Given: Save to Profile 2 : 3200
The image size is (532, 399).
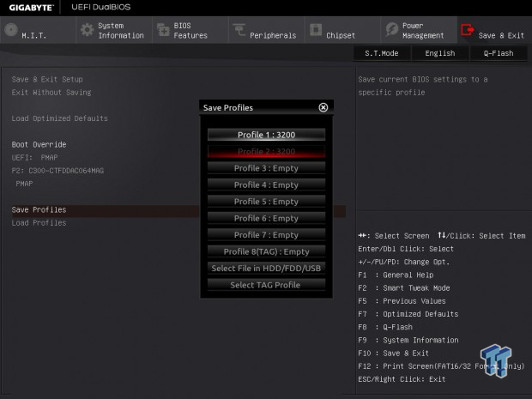Looking at the screenshot, I should (x=266, y=151).
